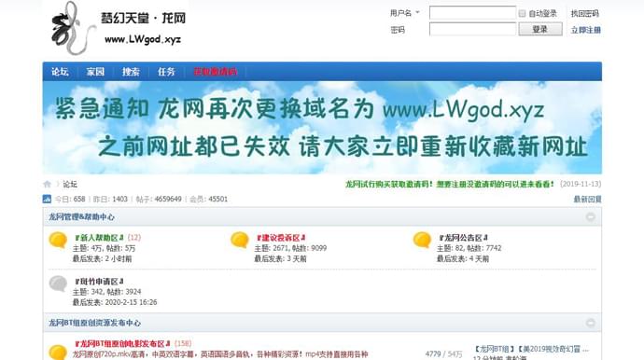
Task: Open the 最新回复 link
Action: pyautogui.click(x=587, y=199)
